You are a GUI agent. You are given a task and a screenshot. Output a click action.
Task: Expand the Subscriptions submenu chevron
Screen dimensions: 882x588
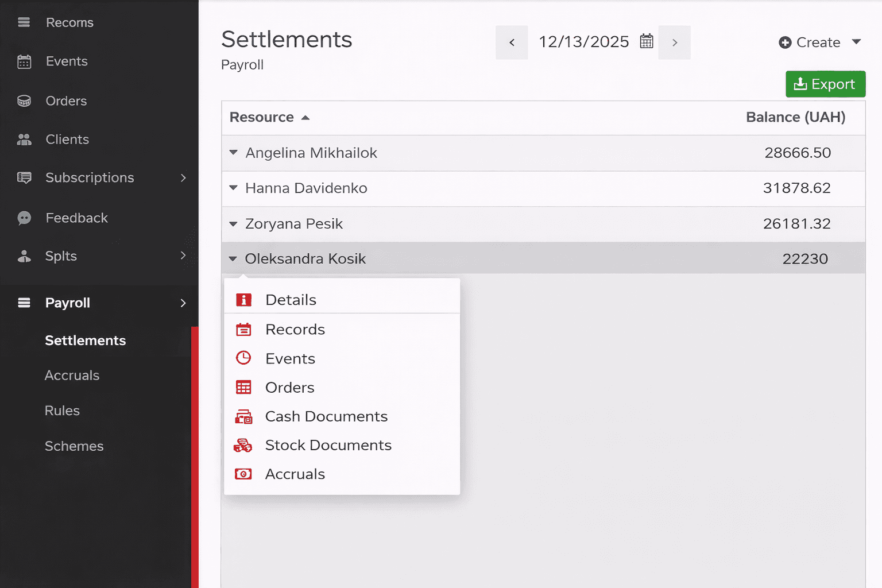coord(183,178)
